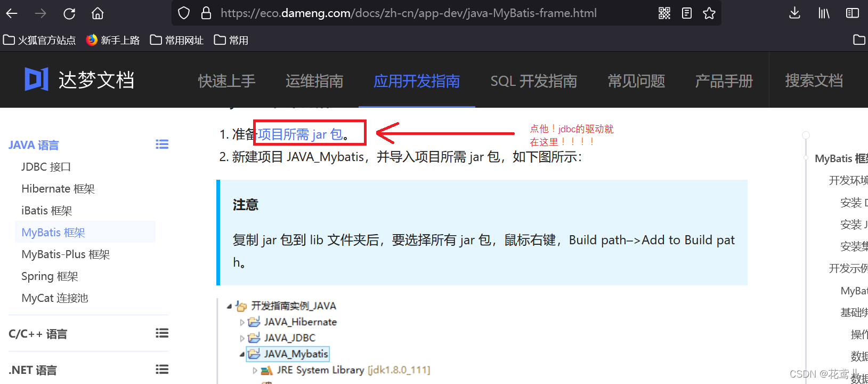Collapse the JAVA_Mybatis project arrow
Image resolution: width=868 pixels, height=384 pixels.
coord(242,354)
